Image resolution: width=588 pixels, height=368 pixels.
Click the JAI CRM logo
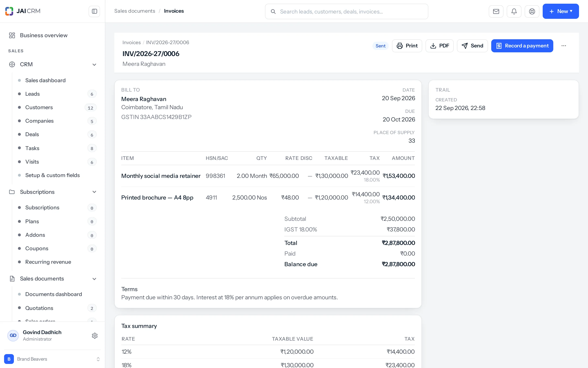click(23, 11)
